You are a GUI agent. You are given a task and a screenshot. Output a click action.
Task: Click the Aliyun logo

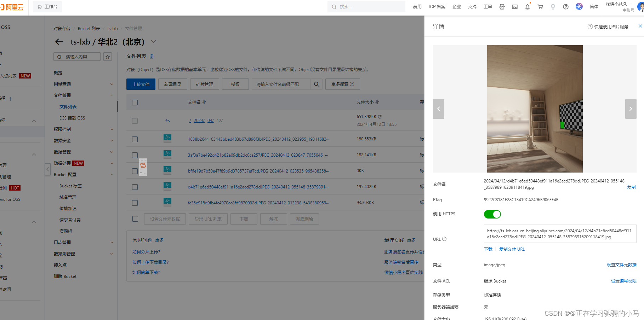(x=12, y=7)
